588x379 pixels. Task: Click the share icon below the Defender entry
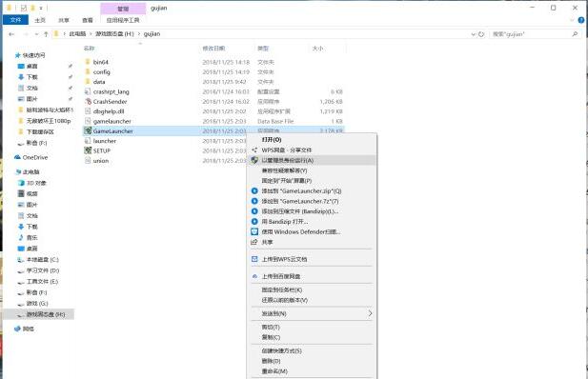[x=254, y=242]
